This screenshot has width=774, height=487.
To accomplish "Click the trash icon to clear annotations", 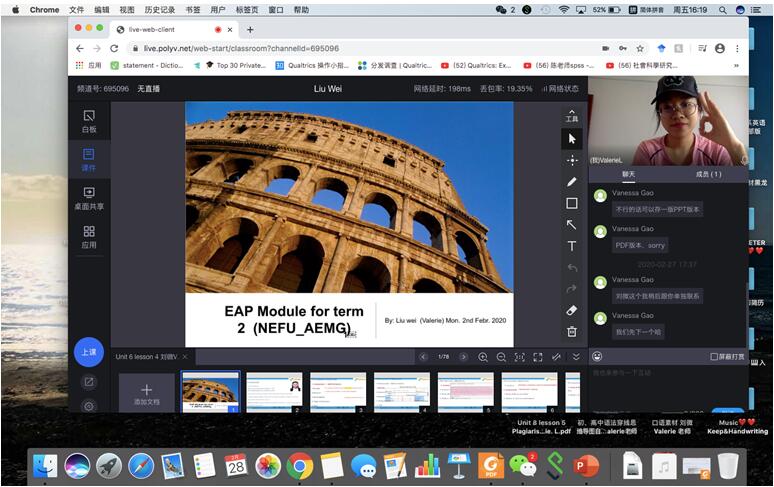I will click(572, 331).
